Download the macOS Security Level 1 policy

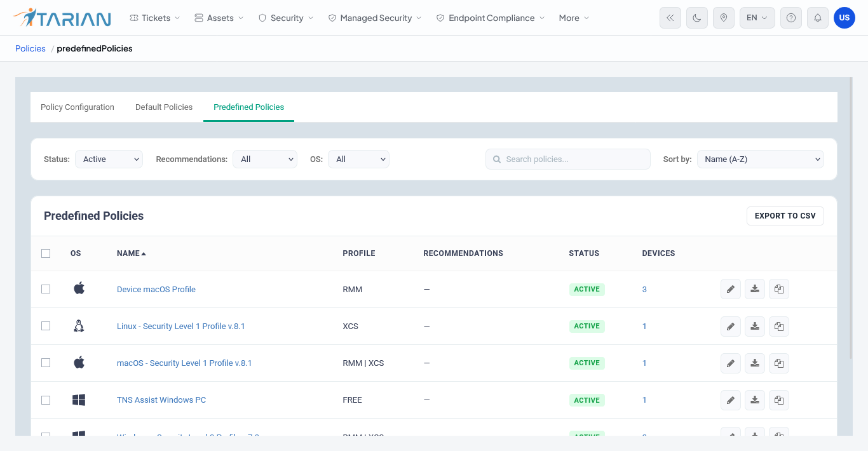(x=755, y=363)
